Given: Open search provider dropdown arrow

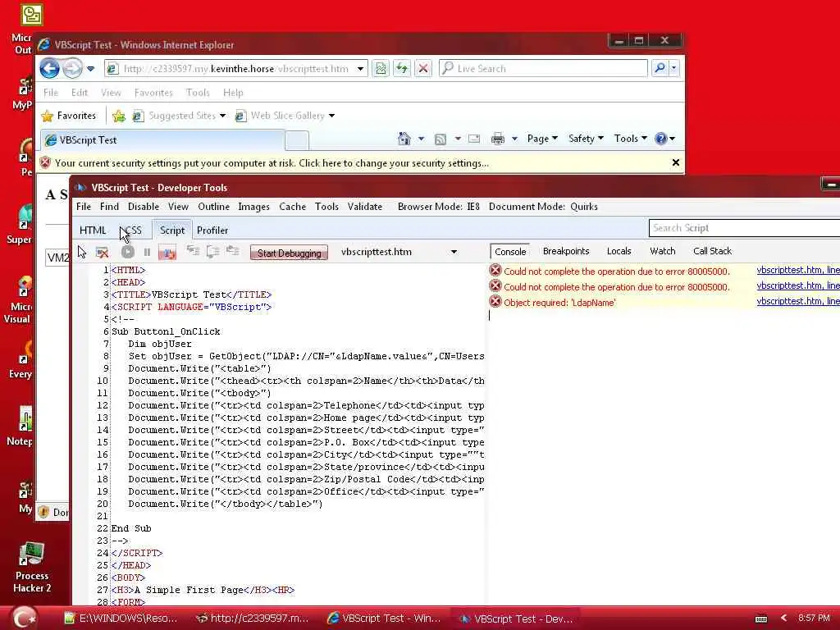Looking at the screenshot, I should [674, 68].
